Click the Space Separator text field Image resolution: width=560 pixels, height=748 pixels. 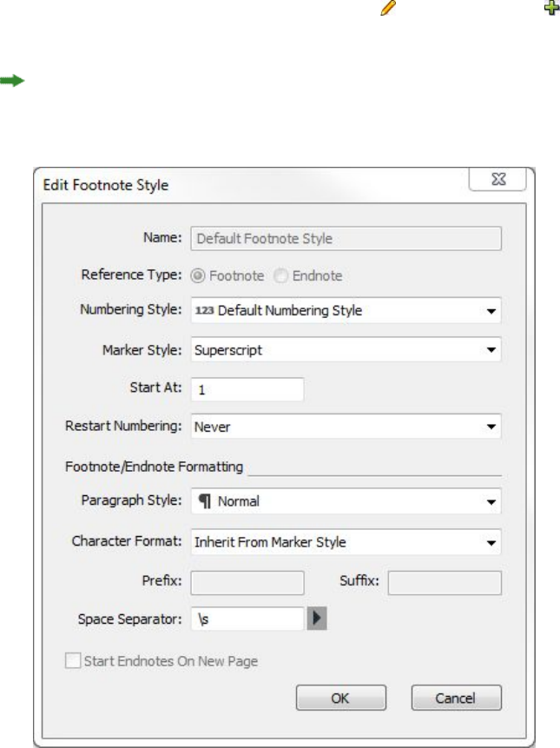click(x=246, y=619)
